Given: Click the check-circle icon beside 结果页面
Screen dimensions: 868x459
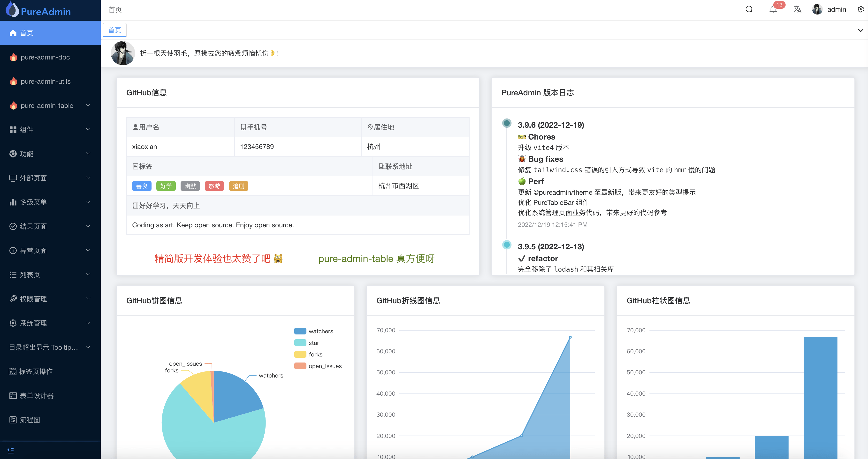Looking at the screenshot, I should point(13,226).
